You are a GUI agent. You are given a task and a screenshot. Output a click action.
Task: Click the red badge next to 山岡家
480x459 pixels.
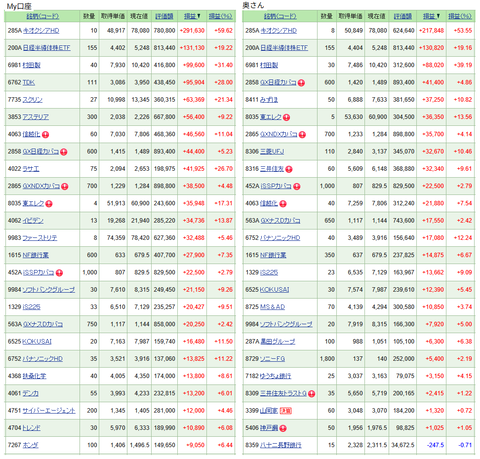(286, 411)
